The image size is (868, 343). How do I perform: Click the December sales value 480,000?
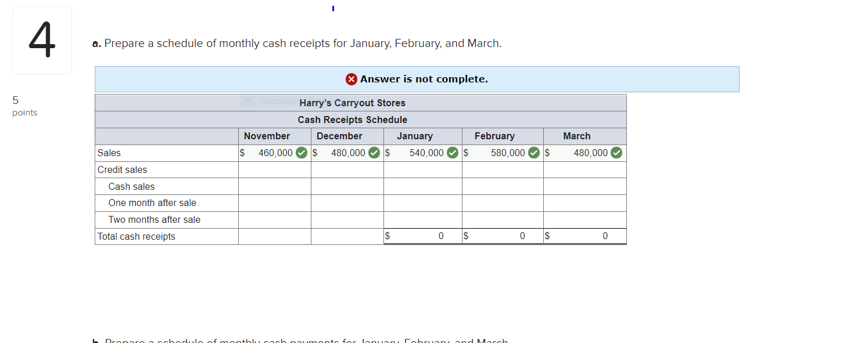point(348,153)
